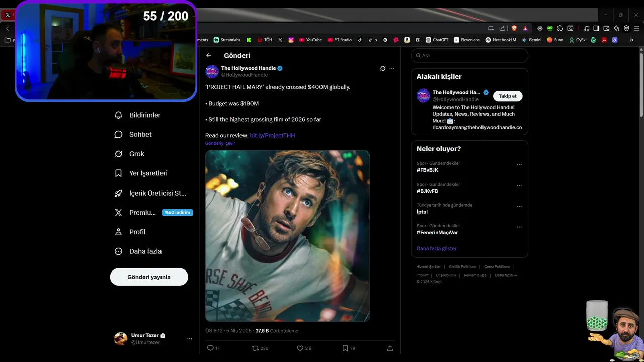This screenshot has height=362, width=644.
Task: Open Profil in the sidebar
Action: (x=130, y=232)
